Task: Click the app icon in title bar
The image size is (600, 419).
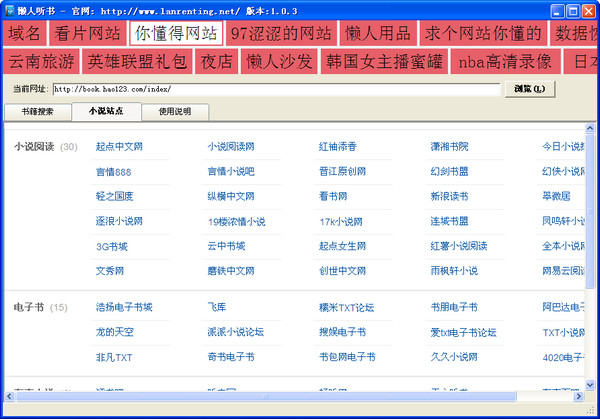Action: click(10, 11)
